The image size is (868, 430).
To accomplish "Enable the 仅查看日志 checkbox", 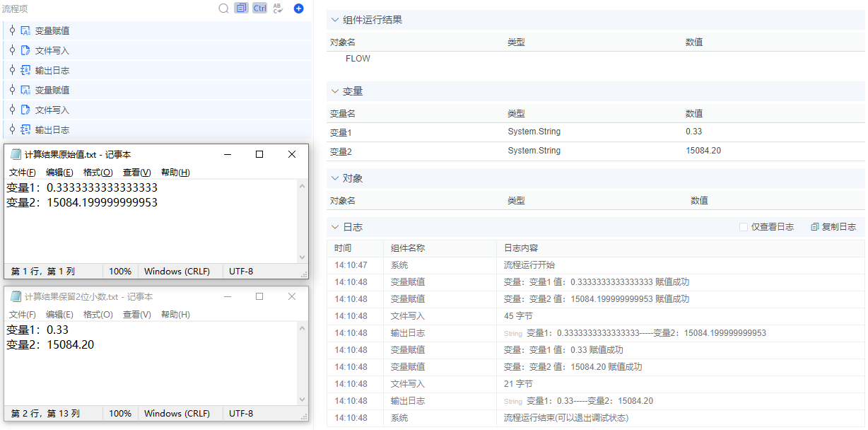I will pyautogui.click(x=743, y=226).
